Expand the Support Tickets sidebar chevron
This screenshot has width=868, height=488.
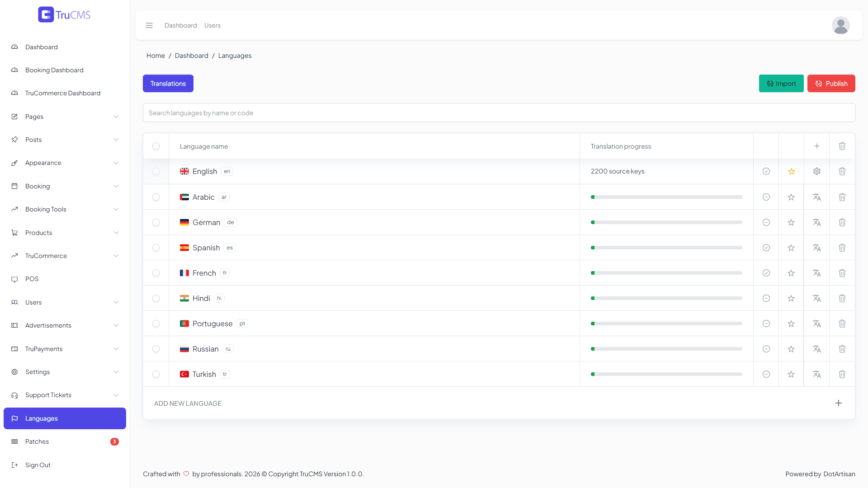click(116, 395)
